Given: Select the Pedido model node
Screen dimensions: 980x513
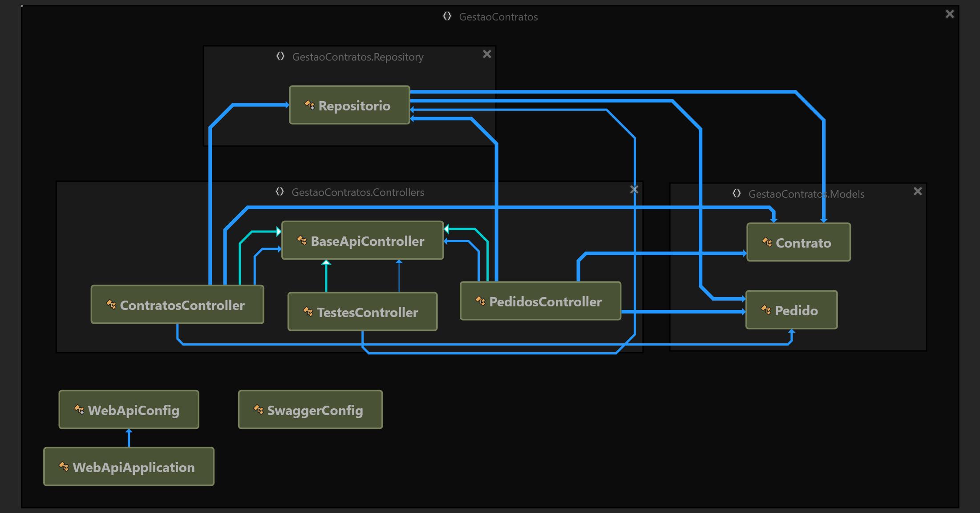Looking at the screenshot, I should (x=792, y=310).
